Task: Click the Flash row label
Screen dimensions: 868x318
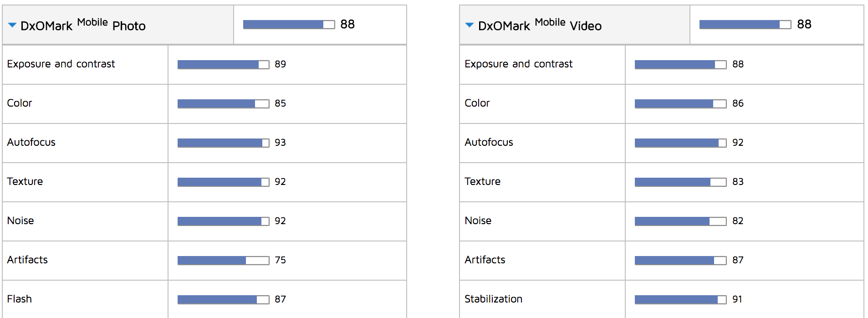Action: 19,299
